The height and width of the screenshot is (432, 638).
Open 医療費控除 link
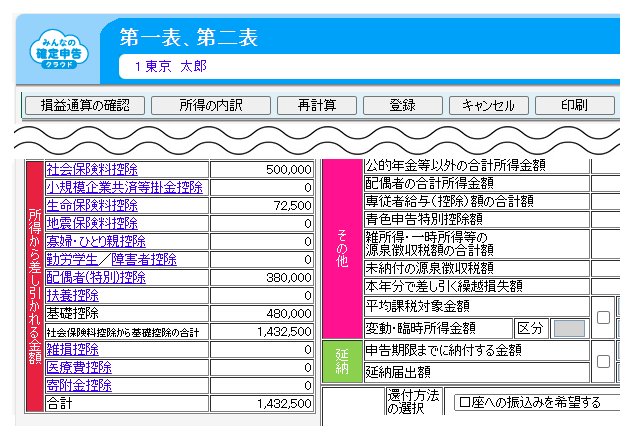pos(79,367)
